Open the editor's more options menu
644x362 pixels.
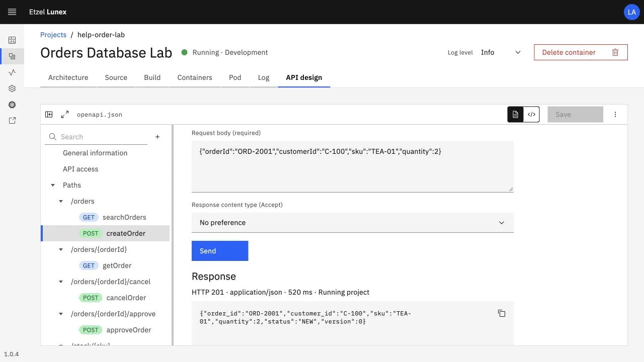[x=615, y=115]
